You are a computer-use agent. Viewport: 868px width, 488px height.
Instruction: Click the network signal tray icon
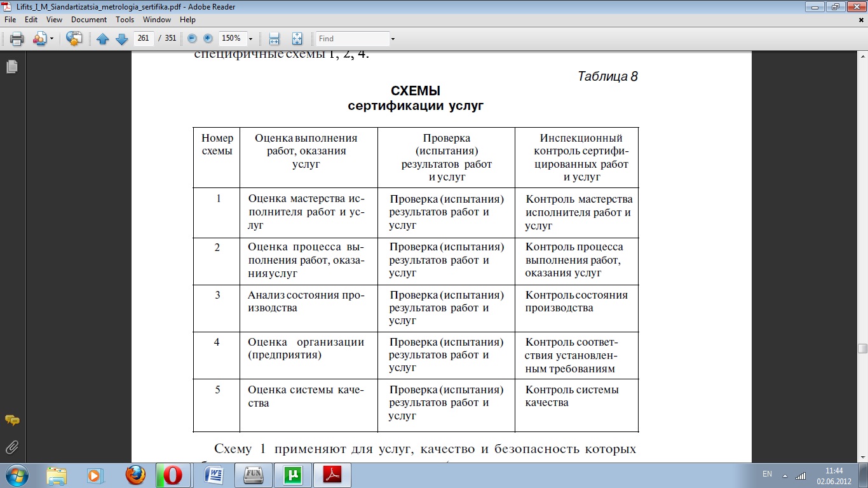(801, 475)
